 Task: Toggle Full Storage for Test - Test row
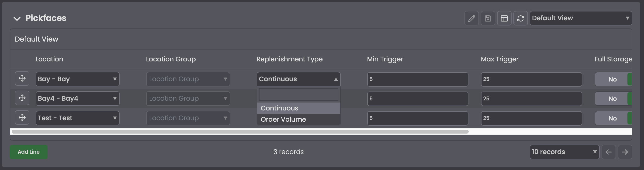[613, 118]
